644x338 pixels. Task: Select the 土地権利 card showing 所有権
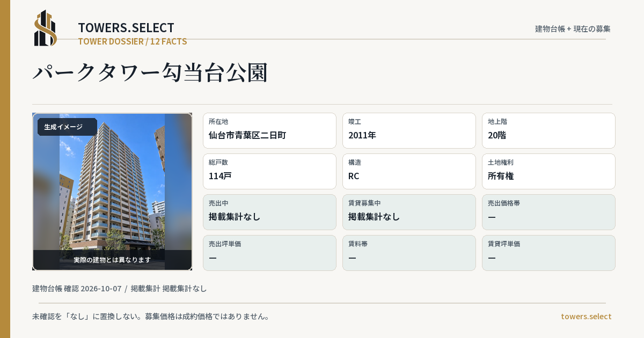tap(548, 171)
